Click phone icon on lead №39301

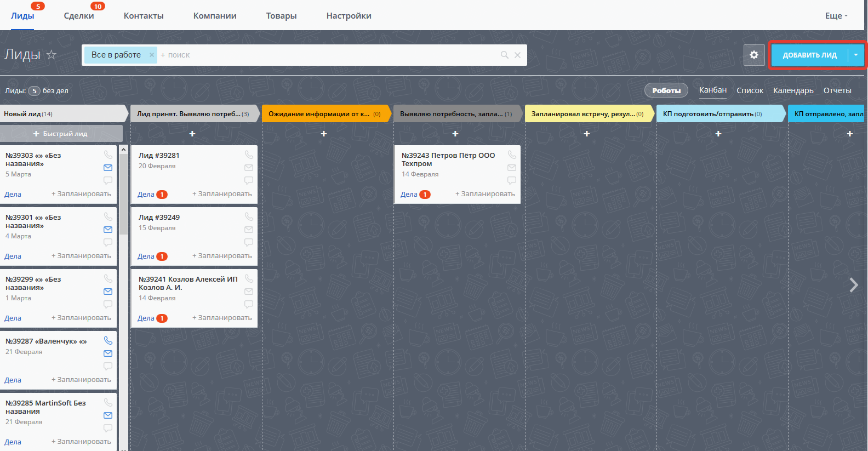pyautogui.click(x=108, y=216)
